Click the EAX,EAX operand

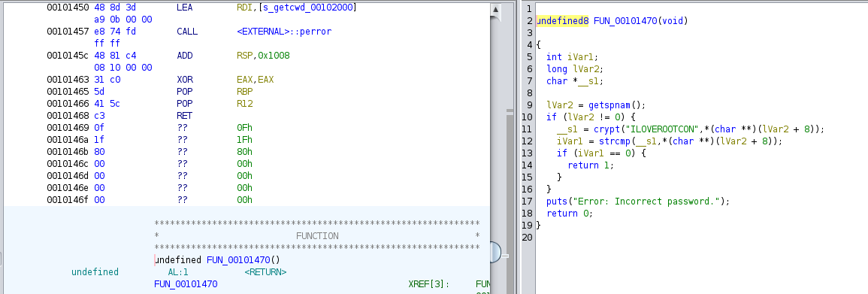pyautogui.click(x=256, y=80)
